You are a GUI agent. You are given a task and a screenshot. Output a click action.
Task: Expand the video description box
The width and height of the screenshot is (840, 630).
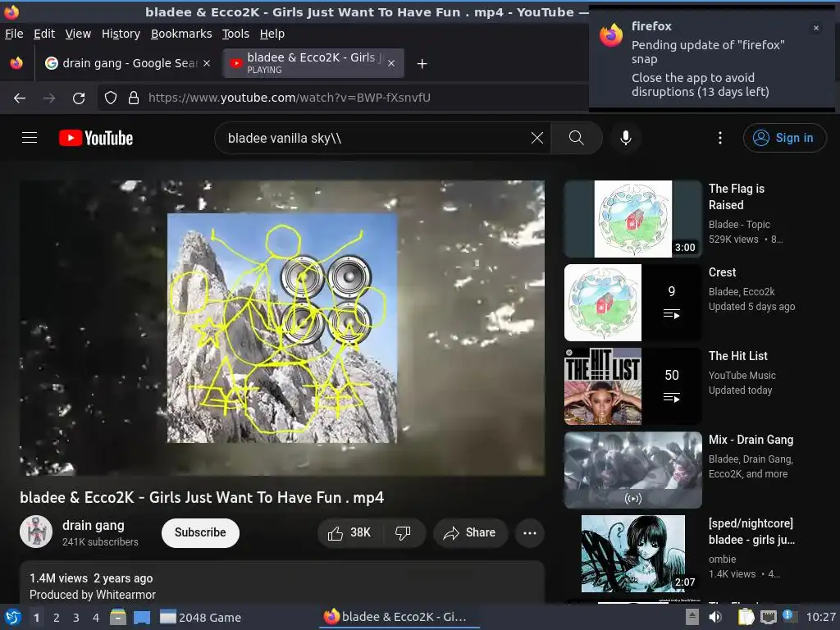[282, 583]
